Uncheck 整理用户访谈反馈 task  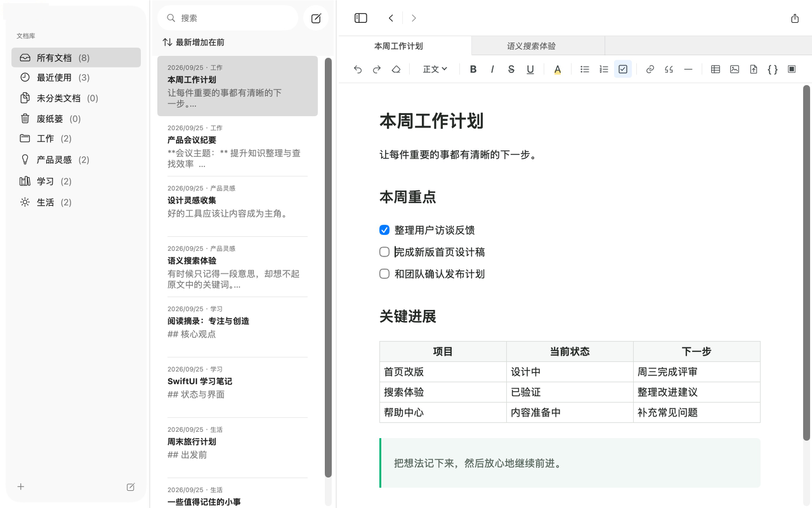click(384, 230)
